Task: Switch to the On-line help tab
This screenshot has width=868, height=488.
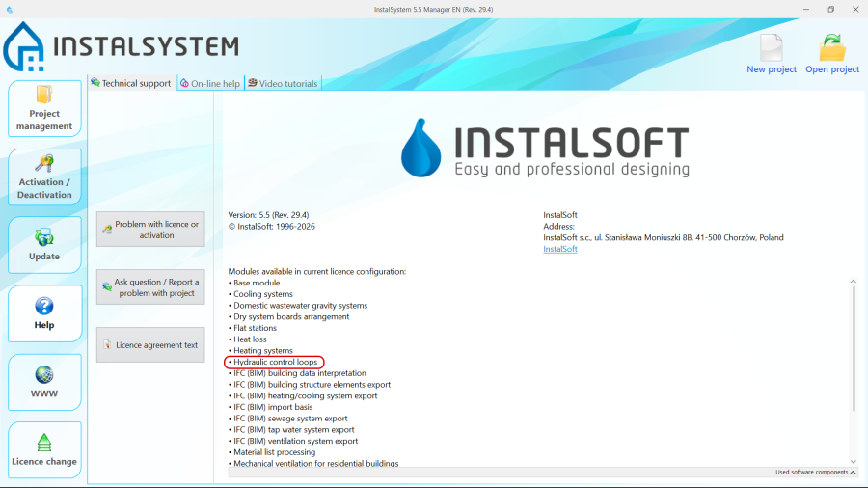Action: pos(210,84)
